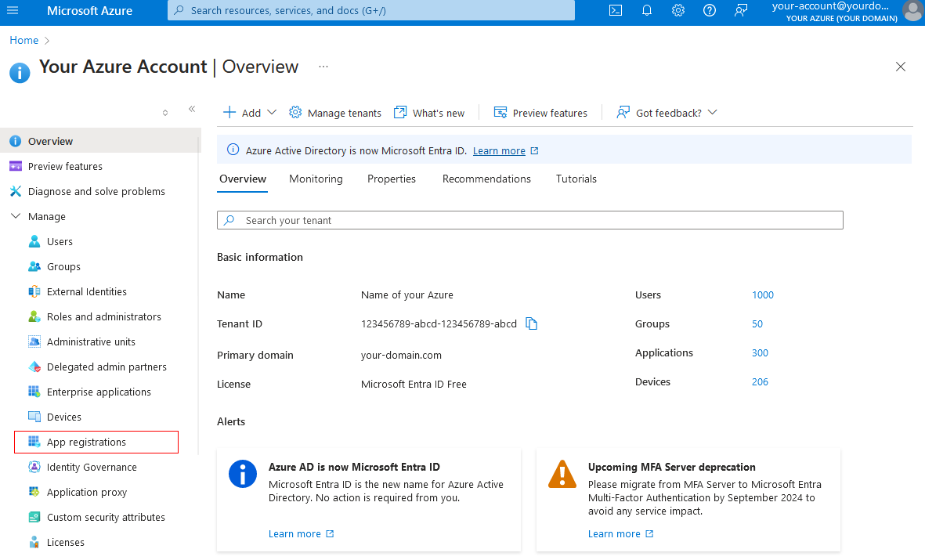Click Learn more in Entra ID banner

(x=499, y=151)
